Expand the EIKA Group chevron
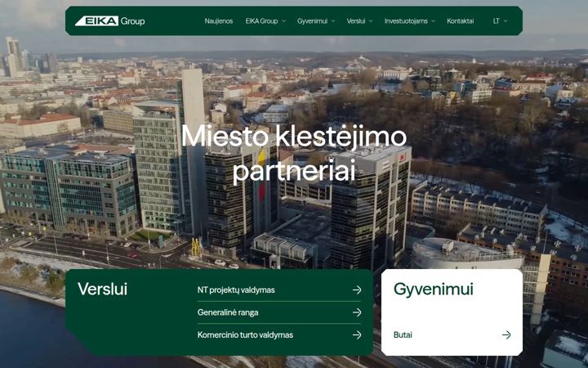 click(283, 21)
